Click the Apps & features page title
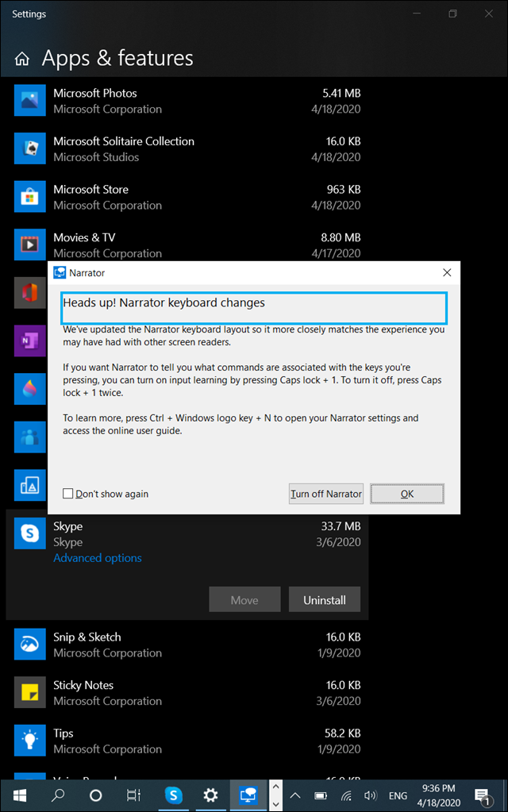Screen dimensions: 508x812 [117, 59]
